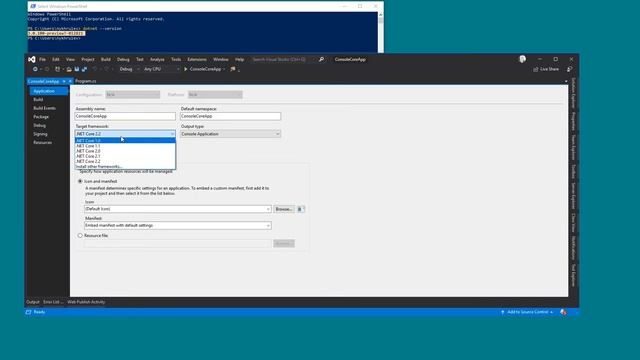Open the ConsoleCoreApp startup target dropdown arrow

tap(224, 69)
